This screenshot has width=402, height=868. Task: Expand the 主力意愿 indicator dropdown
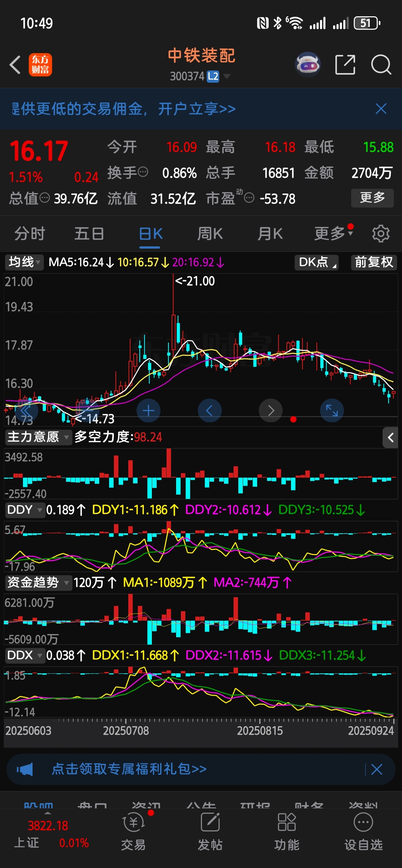pyautogui.click(x=38, y=437)
